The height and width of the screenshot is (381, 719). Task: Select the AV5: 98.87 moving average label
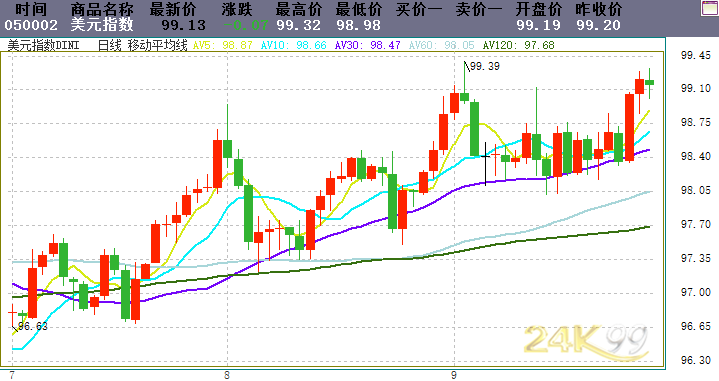coord(223,45)
